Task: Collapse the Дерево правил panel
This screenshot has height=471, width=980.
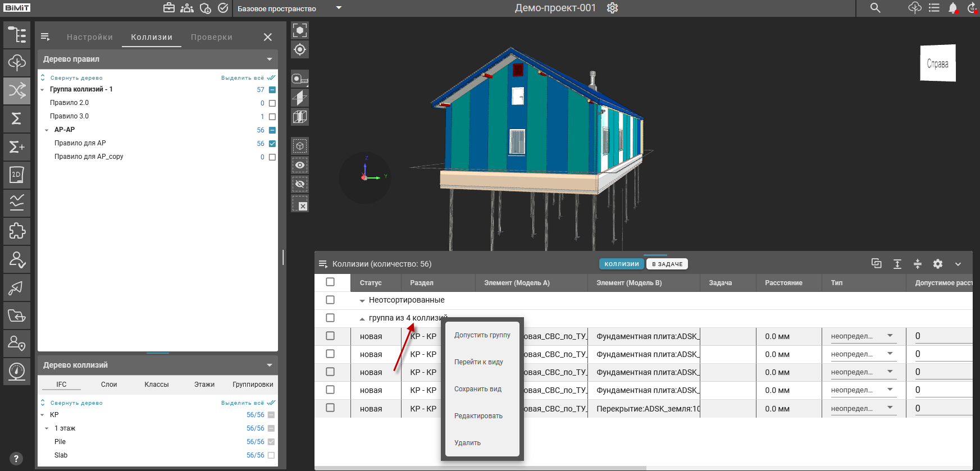Action: 270,60
